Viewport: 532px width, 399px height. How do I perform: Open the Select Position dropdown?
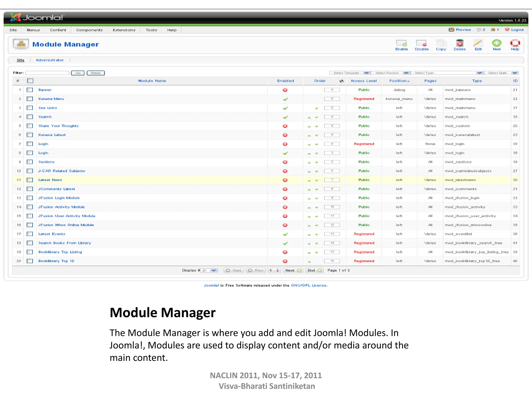pyautogui.click(x=391, y=73)
